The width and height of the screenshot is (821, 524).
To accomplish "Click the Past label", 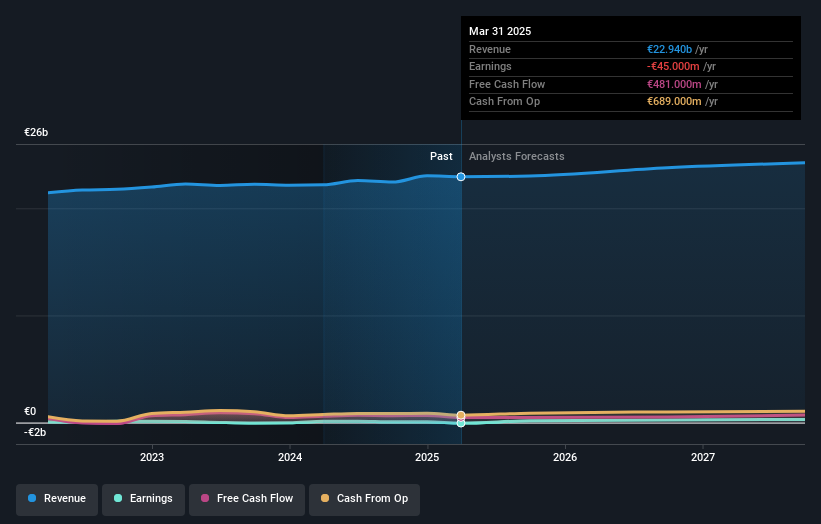I will (441, 157).
